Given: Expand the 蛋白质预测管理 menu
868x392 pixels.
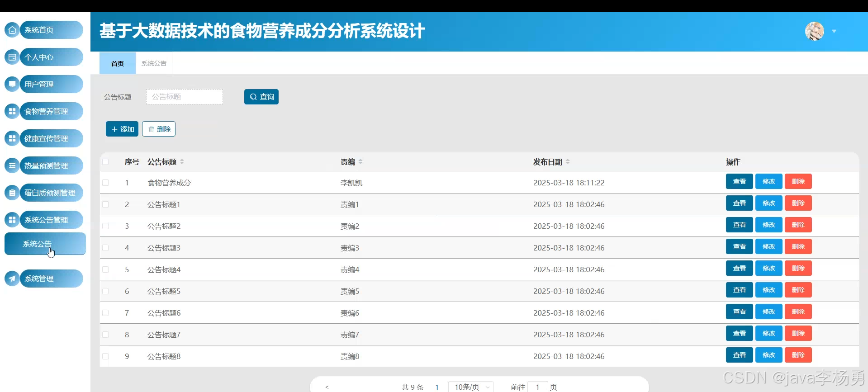Looking at the screenshot, I should click(x=51, y=193).
